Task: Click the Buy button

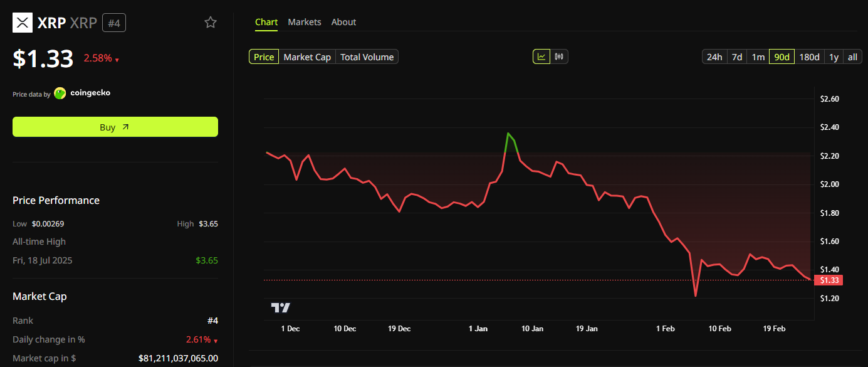Action: [115, 127]
